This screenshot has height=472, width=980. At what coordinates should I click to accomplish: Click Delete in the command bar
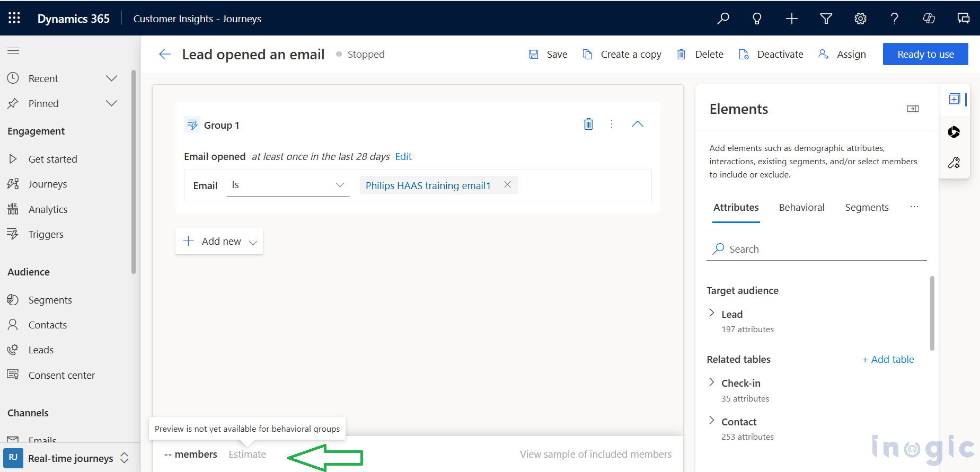(x=700, y=54)
